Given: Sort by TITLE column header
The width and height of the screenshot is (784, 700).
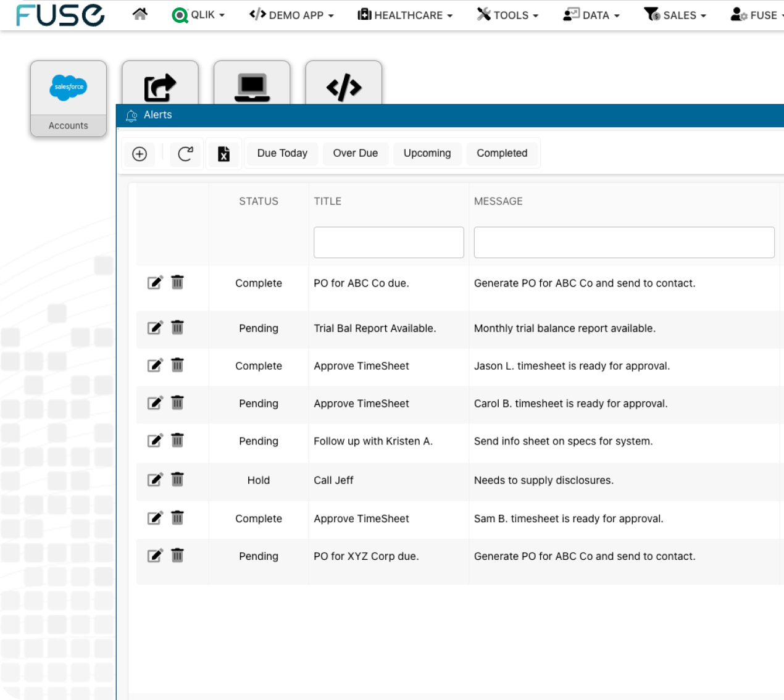Looking at the screenshot, I should 327,201.
